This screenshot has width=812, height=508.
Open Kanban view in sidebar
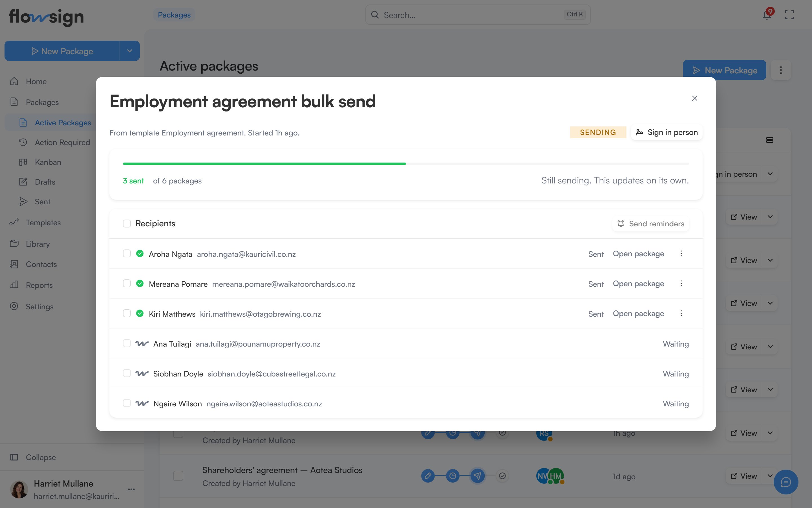48,162
